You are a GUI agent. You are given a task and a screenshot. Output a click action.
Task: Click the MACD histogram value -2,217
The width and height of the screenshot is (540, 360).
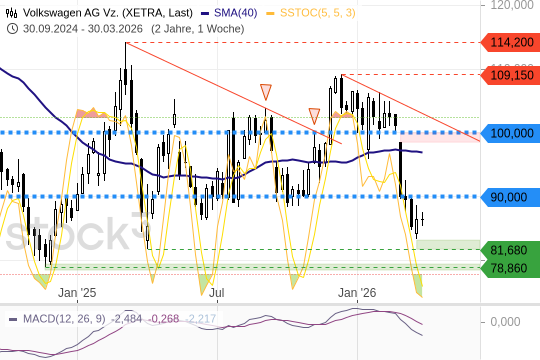[x=201, y=319]
